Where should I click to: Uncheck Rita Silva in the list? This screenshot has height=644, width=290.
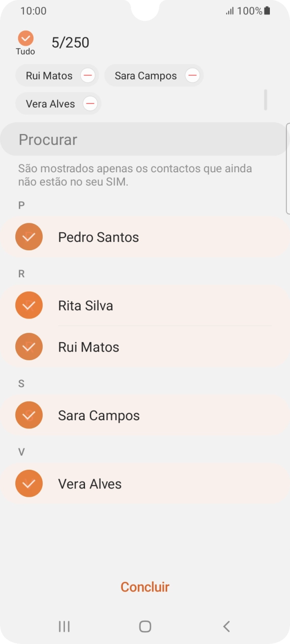(x=29, y=305)
